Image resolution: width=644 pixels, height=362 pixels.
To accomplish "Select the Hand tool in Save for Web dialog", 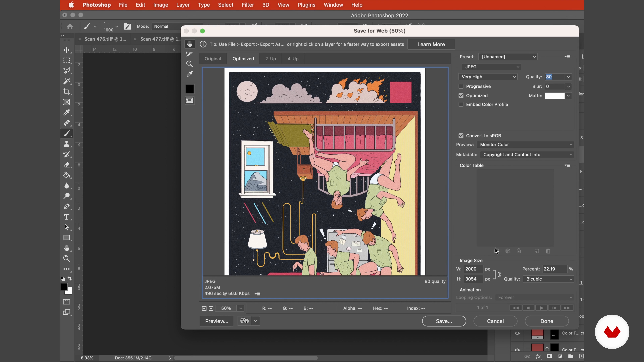I will pos(190,44).
